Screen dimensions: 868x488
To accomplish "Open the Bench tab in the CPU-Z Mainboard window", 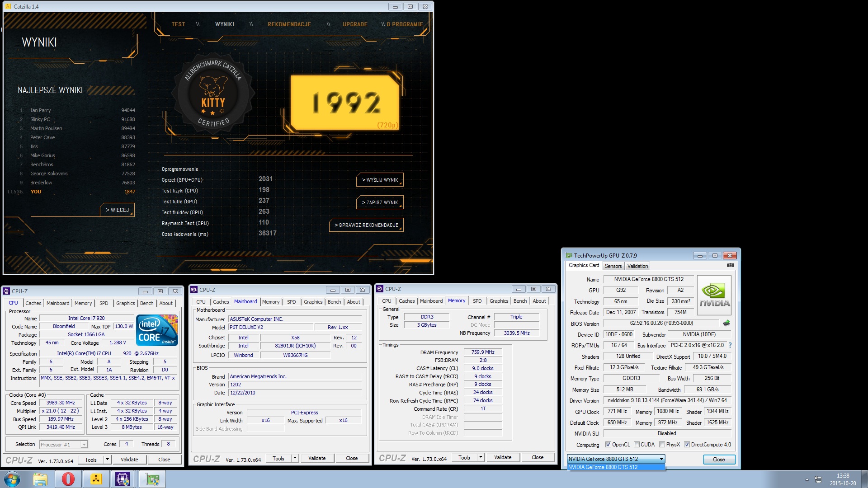I will click(334, 302).
